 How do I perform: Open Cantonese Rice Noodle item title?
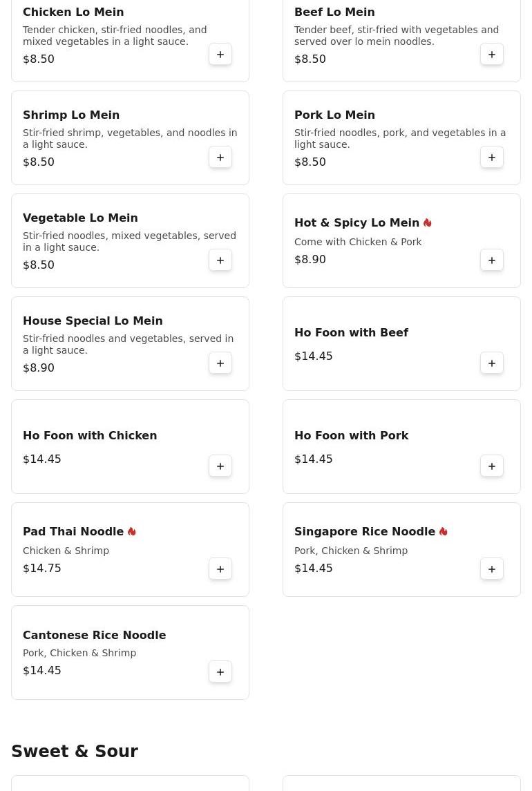click(95, 635)
